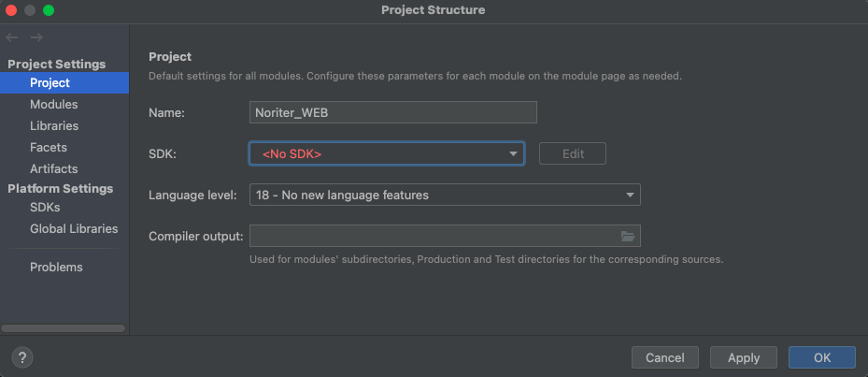This screenshot has height=377, width=868.
Task: Click the Cancel button
Action: 665,357
